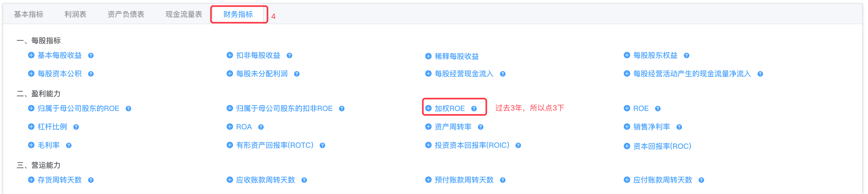Select the 资产负债表 tab

click(126, 14)
